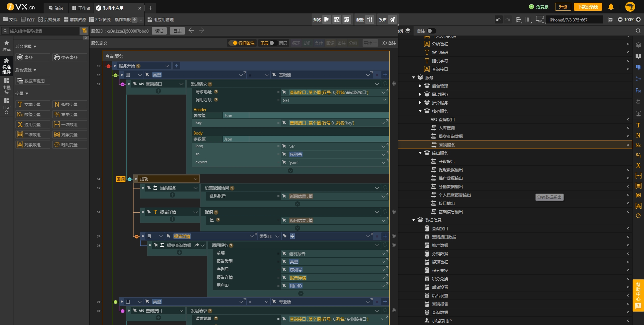This screenshot has height=325, width=644.
Task: Select the 提交查询数据 tree item
Action: tap(450, 136)
